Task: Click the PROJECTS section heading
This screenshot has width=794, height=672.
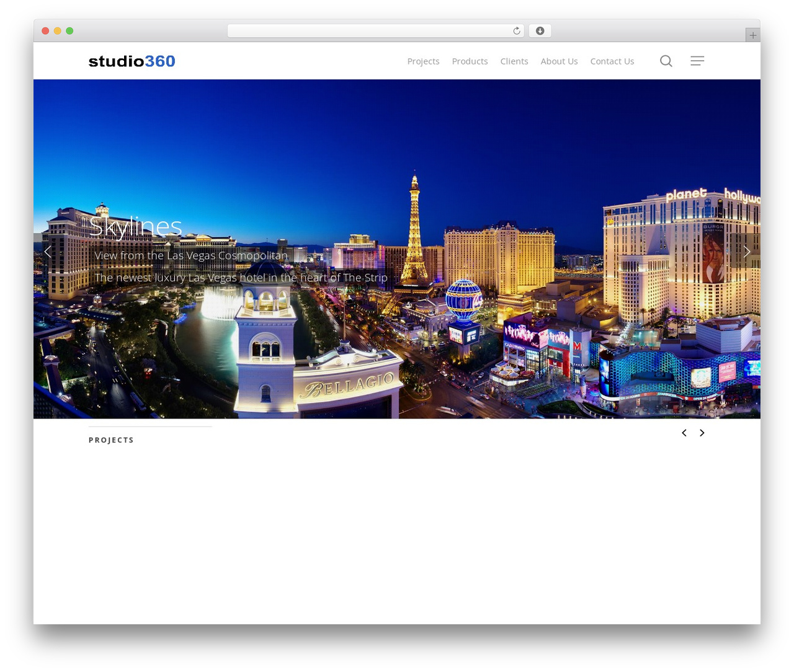Action: 112,440
